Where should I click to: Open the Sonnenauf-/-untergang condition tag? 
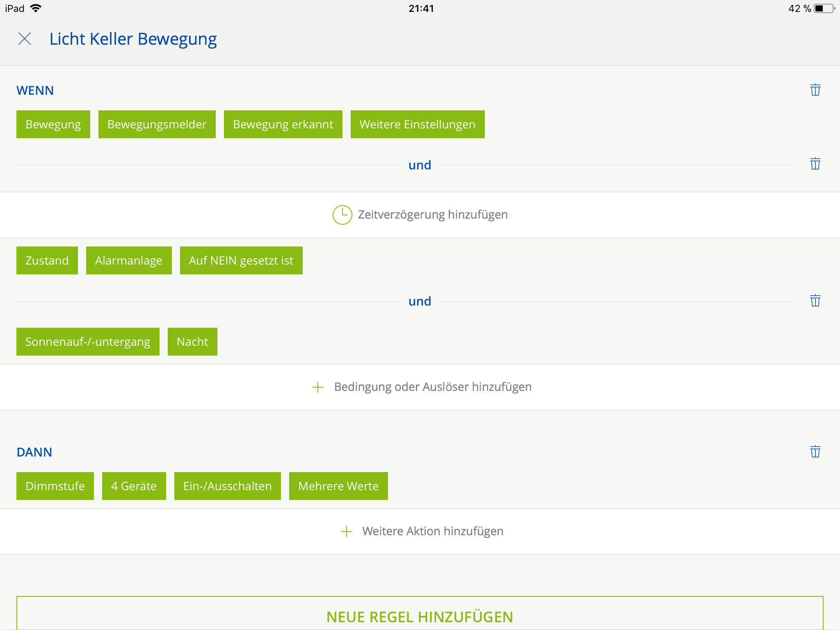pyautogui.click(x=88, y=342)
